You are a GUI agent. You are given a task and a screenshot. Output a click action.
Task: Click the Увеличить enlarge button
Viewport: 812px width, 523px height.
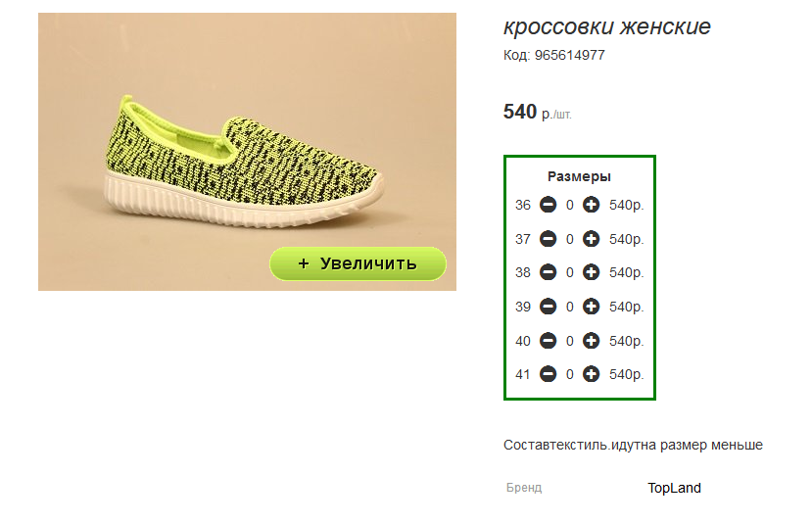point(358,263)
